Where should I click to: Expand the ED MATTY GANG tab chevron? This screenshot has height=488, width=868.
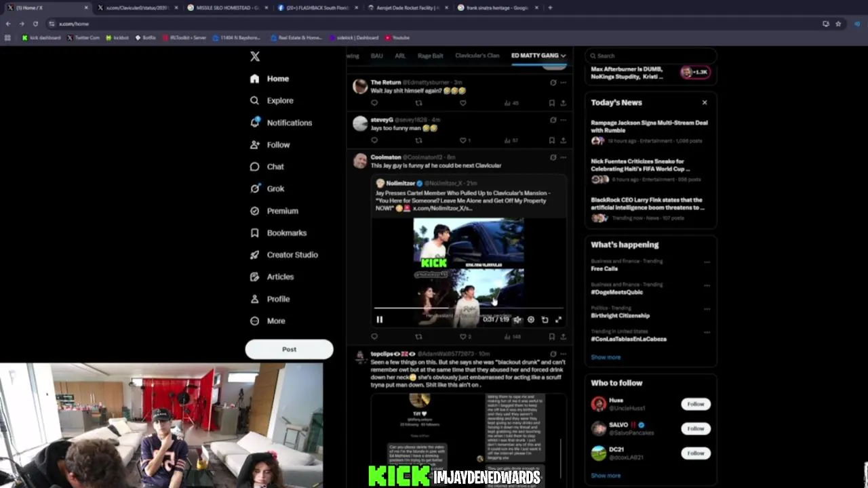pyautogui.click(x=563, y=56)
